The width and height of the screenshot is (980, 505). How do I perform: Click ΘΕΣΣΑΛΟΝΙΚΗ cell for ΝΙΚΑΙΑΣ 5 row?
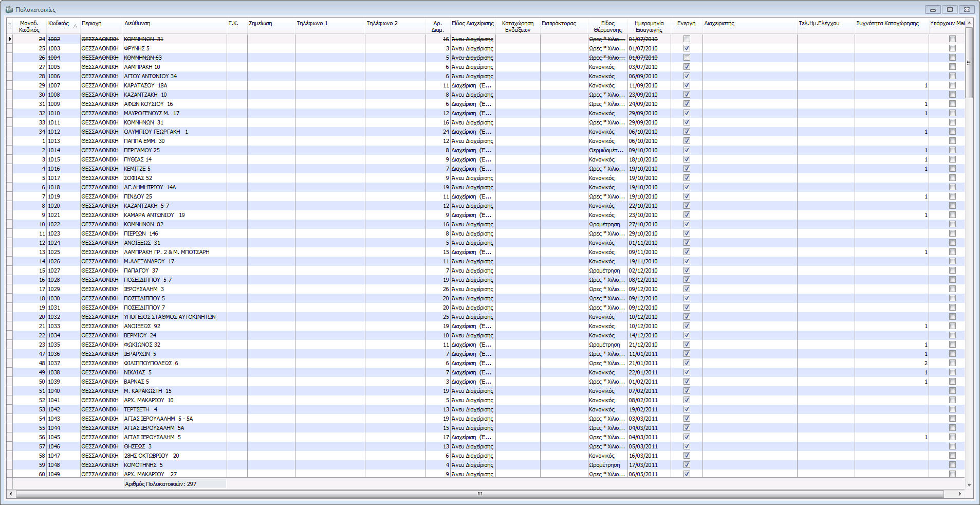[x=102, y=372]
